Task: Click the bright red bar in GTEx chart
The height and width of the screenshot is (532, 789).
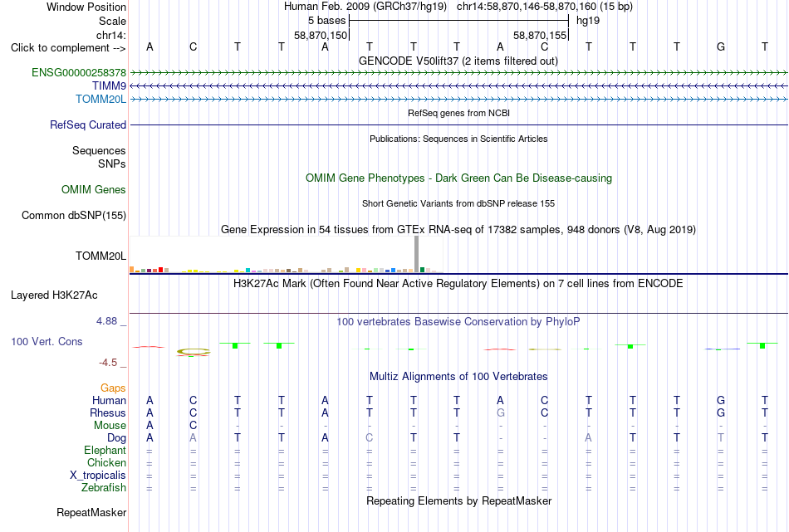Action: [x=160, y=270]
